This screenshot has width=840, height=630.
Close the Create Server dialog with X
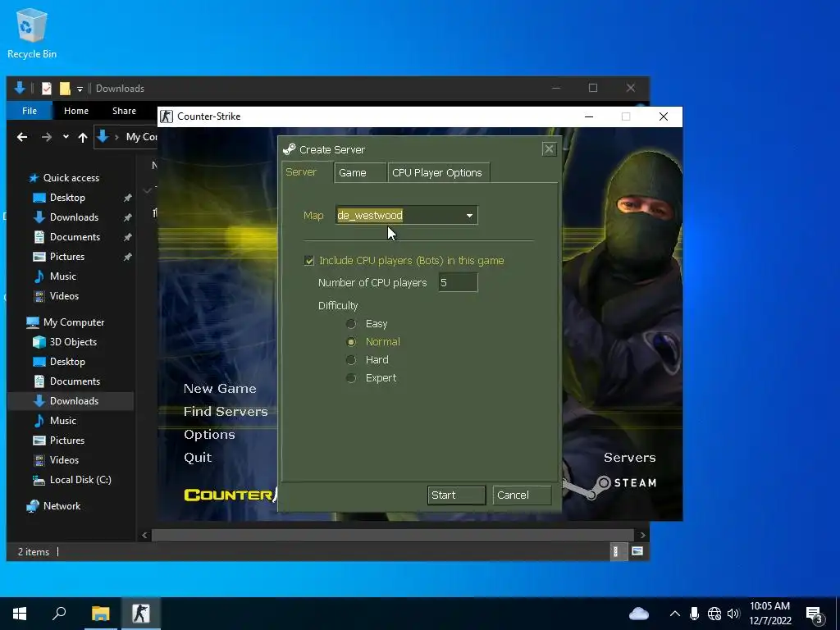pos(549,149)
